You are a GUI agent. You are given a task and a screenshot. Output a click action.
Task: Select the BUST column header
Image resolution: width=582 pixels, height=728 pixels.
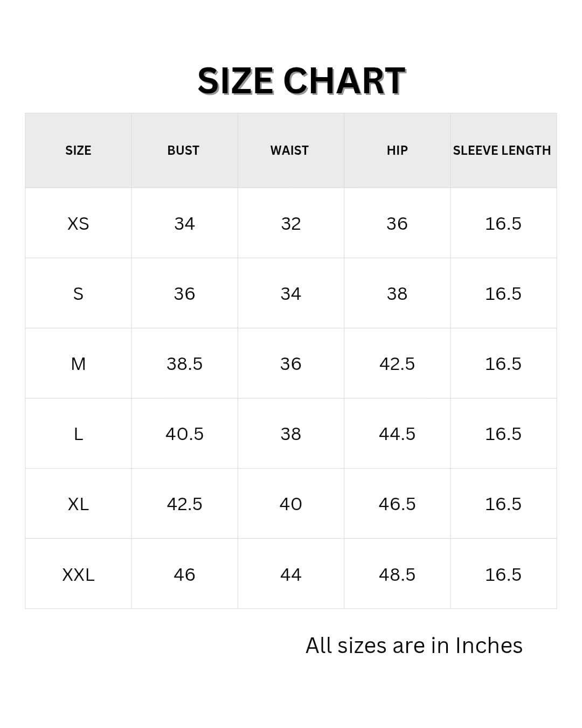pos(183,150)
